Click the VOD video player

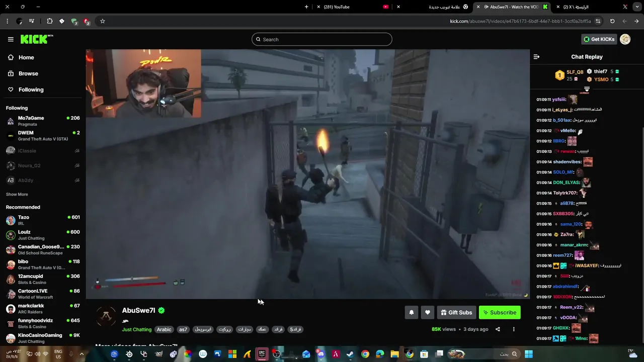(307, 174)
